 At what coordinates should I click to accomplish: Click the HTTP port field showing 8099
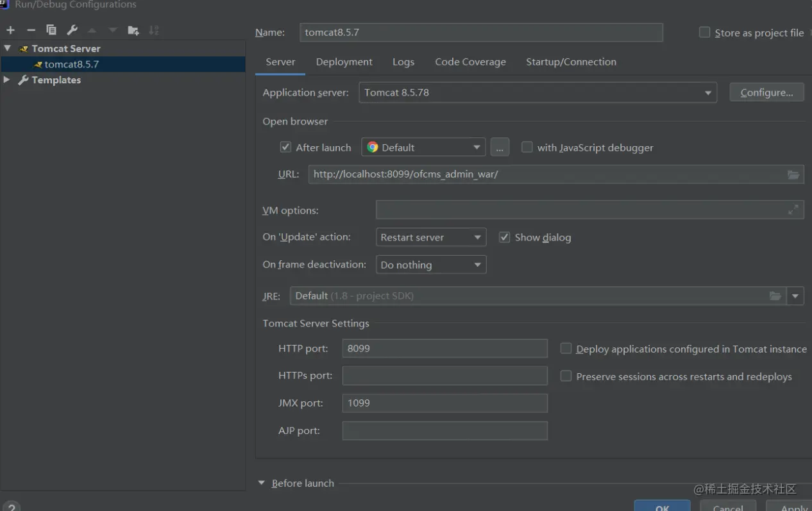(x=444, y=348)
